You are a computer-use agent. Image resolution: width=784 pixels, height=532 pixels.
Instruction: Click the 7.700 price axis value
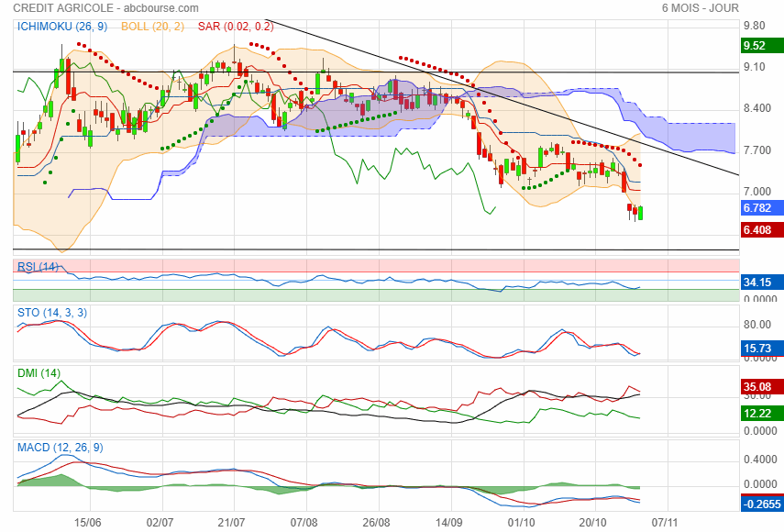[x=757, y=150]
